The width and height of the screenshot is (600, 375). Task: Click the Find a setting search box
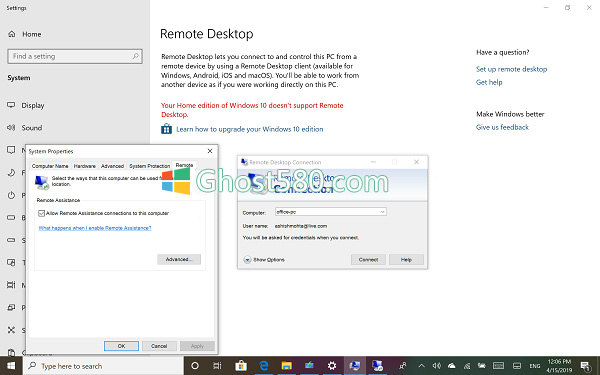coord(75,56)
